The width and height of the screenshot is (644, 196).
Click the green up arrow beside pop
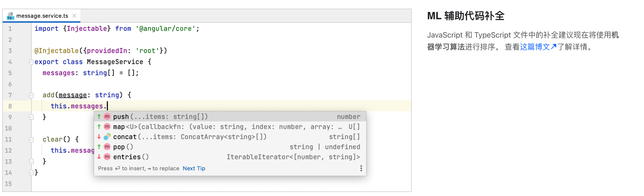coord(99,147)
